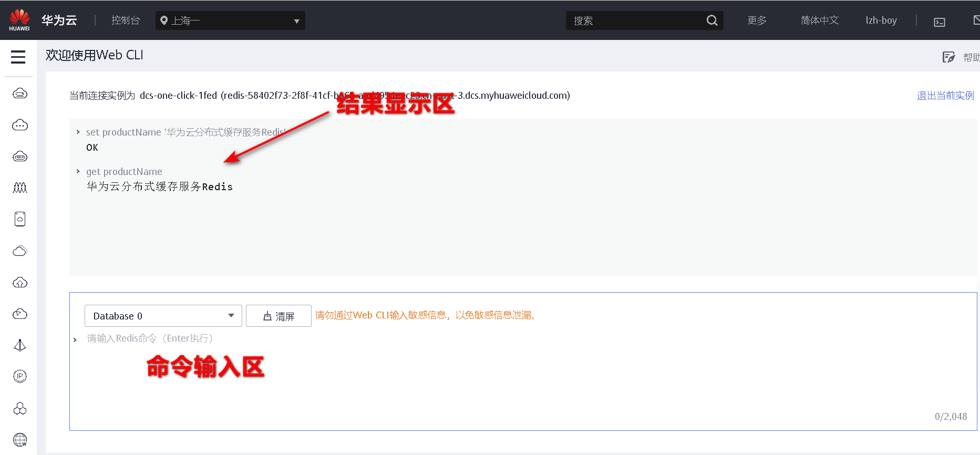Click the set productName command line
The height and width of the screenshot is (455, 980).
tap(187, 132)
